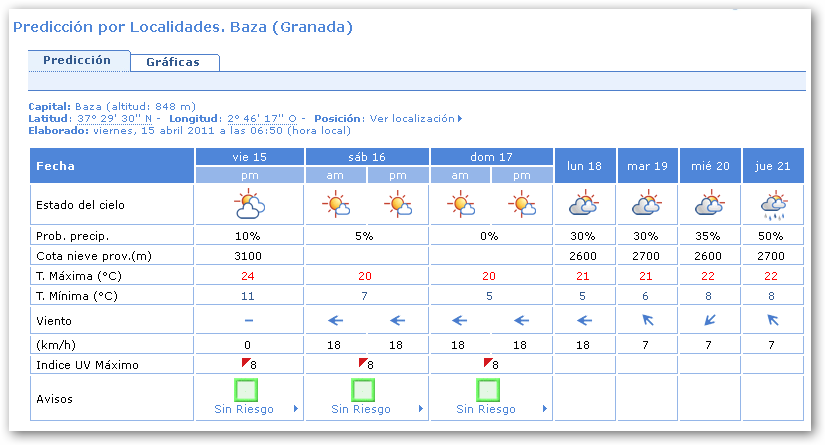Click the longitude coordinates 2° 46' 17'' O
Viewport: 825px width, 445px height.
point(263,118)
